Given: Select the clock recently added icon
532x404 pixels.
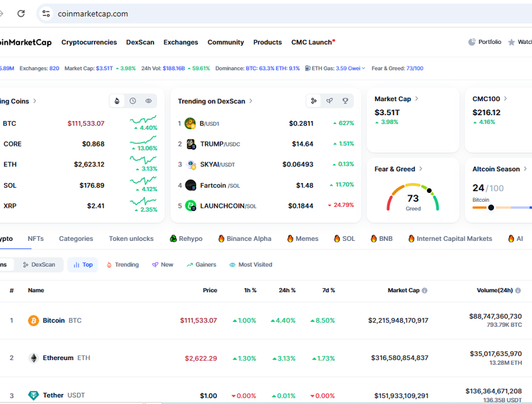Looking at the screenshot, I should tap(132, 101).
